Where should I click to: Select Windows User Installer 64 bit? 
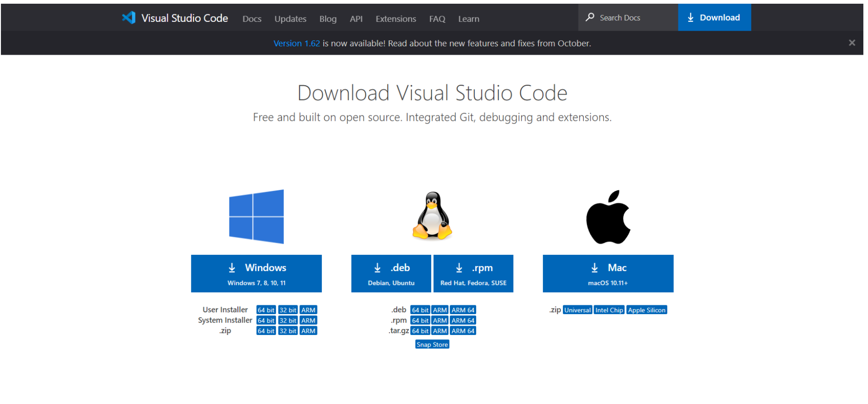(x=266, y=310)
